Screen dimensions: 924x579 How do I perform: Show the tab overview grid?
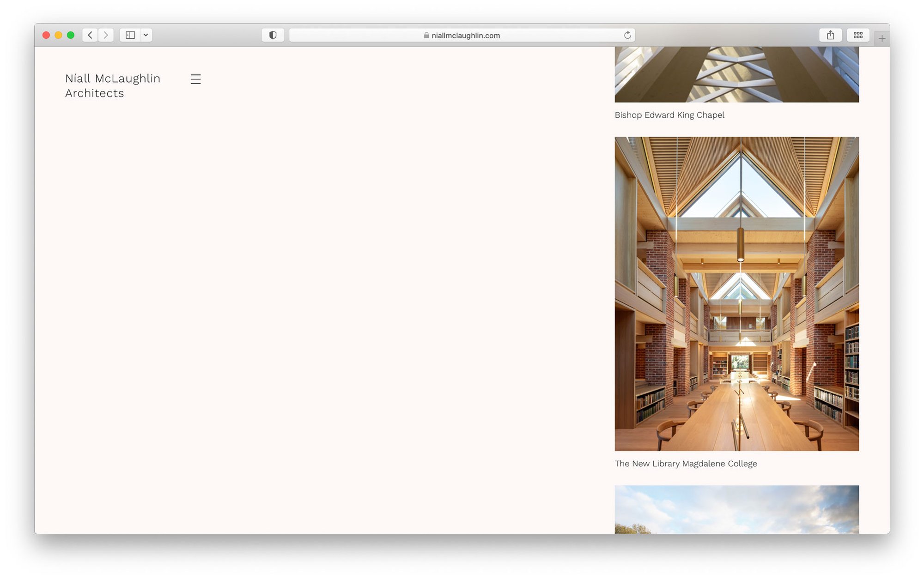coord(858,35)
